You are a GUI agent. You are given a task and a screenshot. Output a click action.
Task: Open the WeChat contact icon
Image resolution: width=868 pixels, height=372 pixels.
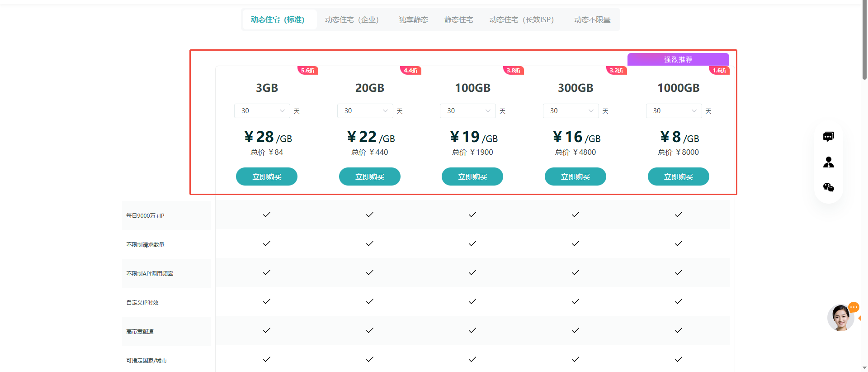click(x=828, y=187)
